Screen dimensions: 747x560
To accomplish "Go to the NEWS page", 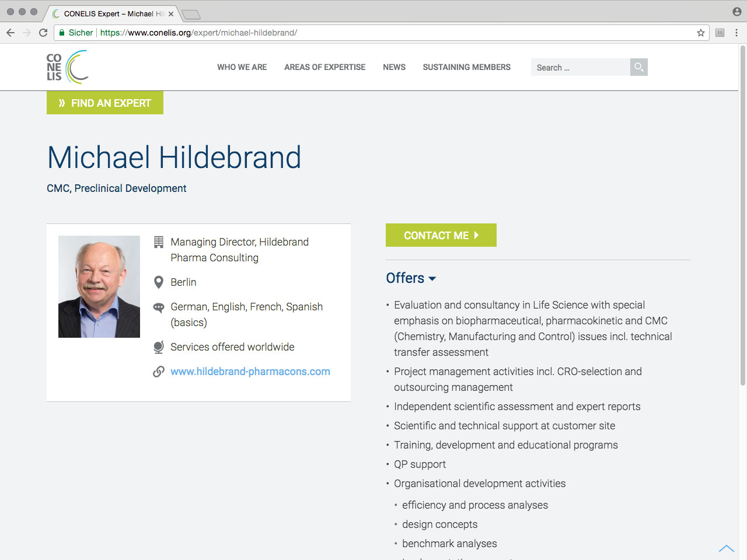I will [x=394, y=67].
